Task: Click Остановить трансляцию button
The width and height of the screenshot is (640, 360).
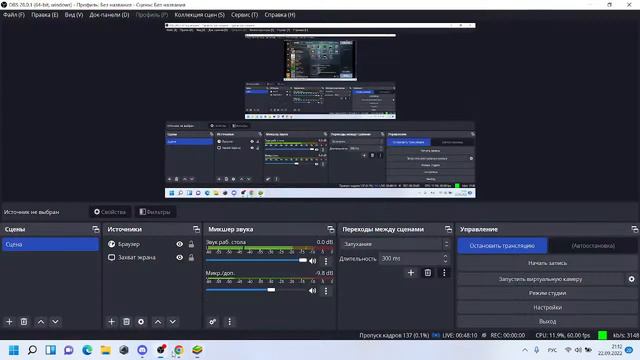Action: coord(502,246)
